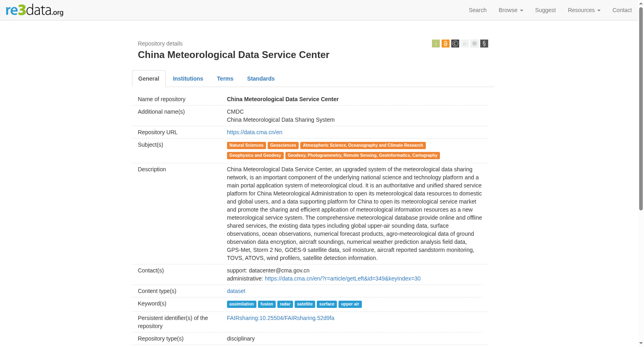This screenshot has height=347, width=644.
Task: Click the dataset content type link
Action: pyautogui.click(x=236, y=291)
